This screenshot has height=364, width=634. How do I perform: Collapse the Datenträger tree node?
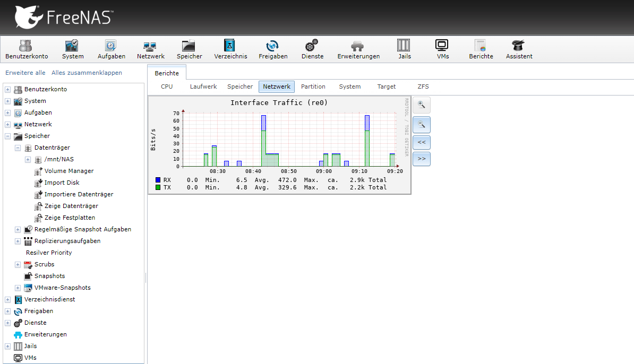18,148
